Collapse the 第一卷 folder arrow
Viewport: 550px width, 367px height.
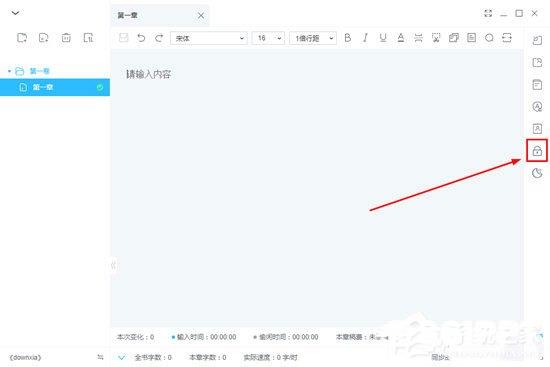9,71
